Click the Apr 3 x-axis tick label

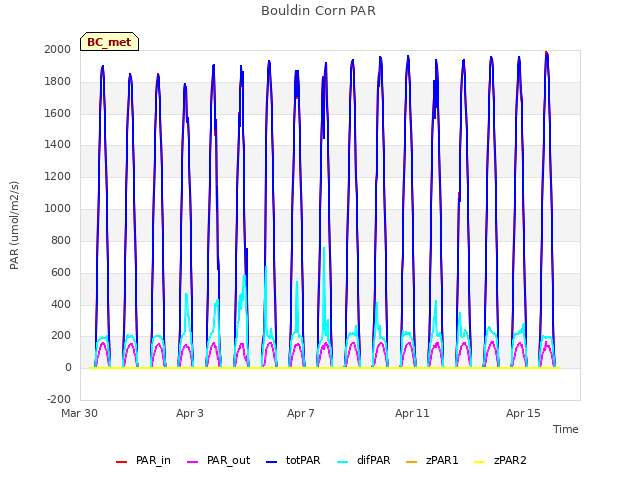(x=190, y=413)
